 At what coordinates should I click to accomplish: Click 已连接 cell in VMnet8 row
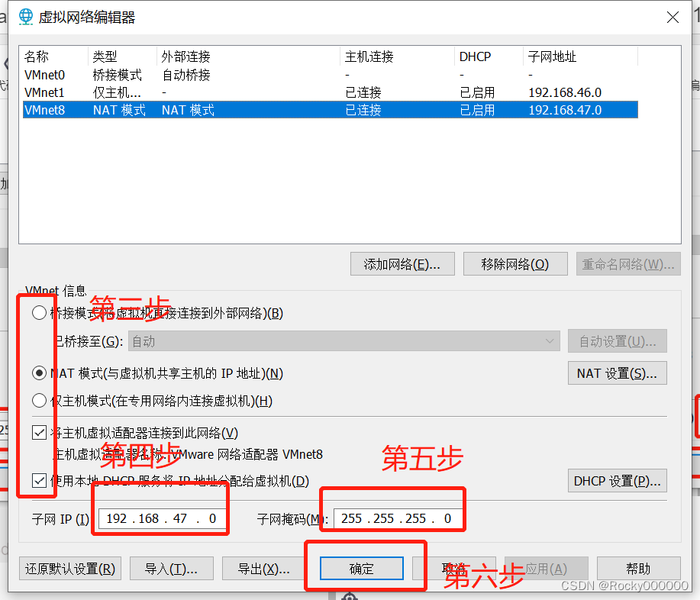click(363, 110)
